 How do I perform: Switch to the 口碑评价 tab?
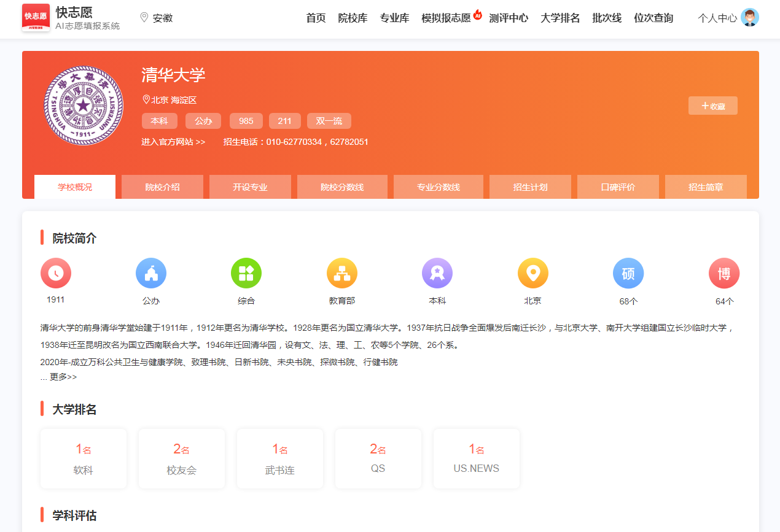[x=618, y=187]
